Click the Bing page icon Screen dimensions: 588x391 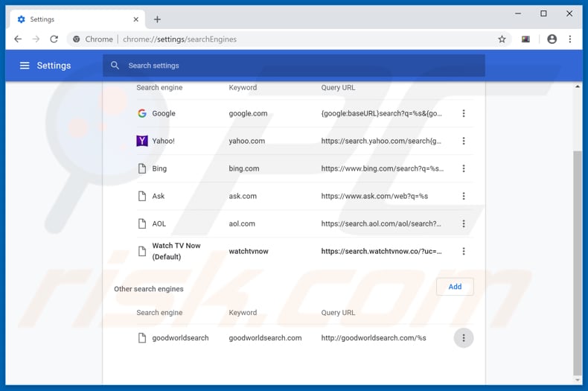(x=141, y=168)
